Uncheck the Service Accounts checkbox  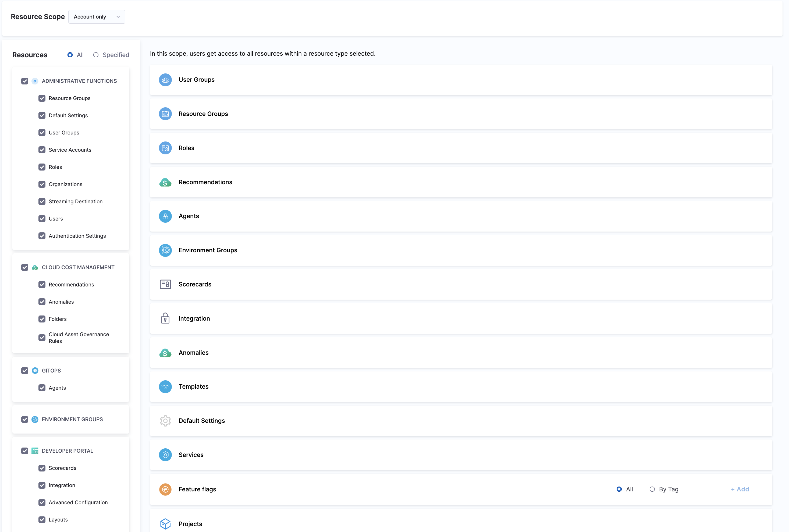tap(42, 150)
